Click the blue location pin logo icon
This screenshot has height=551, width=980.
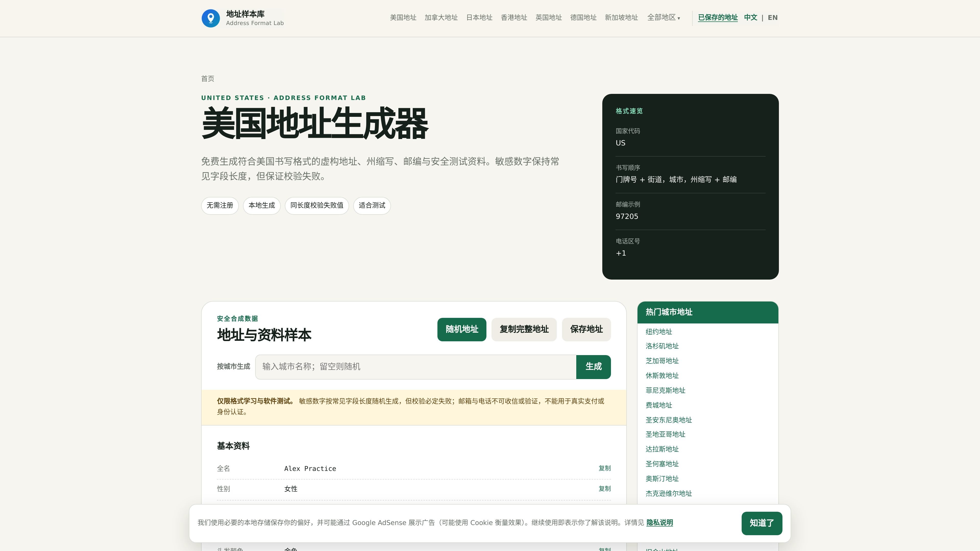tap(210, 18)
